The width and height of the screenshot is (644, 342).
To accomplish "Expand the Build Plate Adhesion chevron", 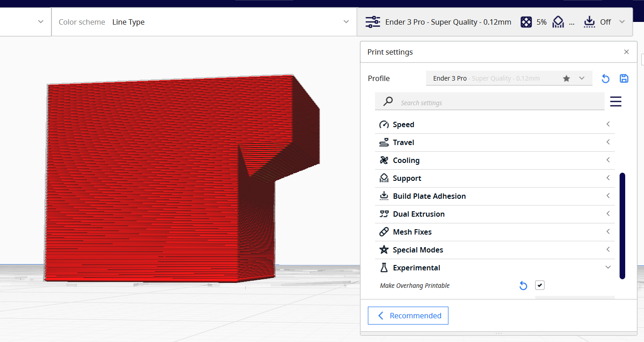I will pos(608,196).
